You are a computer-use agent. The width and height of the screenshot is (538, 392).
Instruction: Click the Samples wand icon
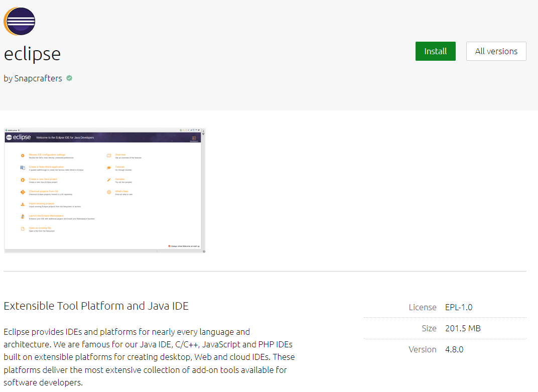coord(109,180)
